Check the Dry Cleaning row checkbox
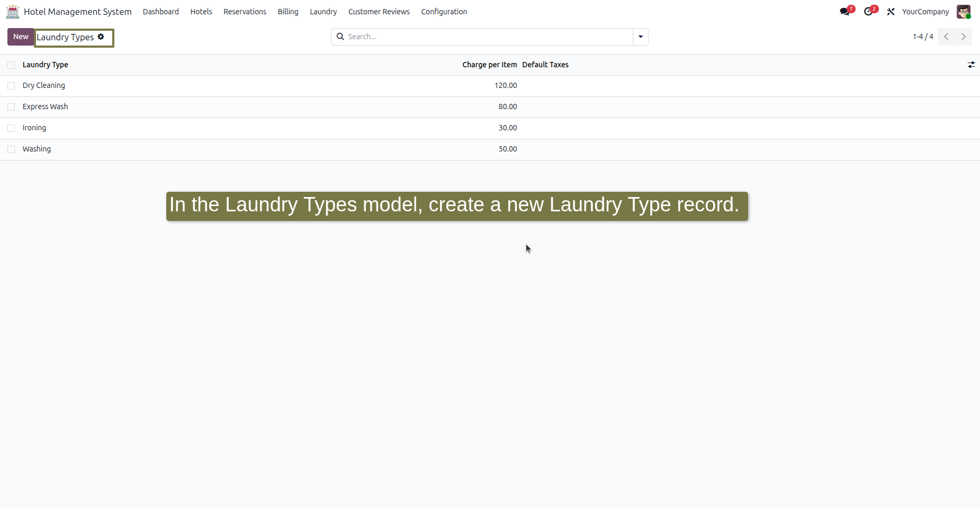 coord(11,86)
